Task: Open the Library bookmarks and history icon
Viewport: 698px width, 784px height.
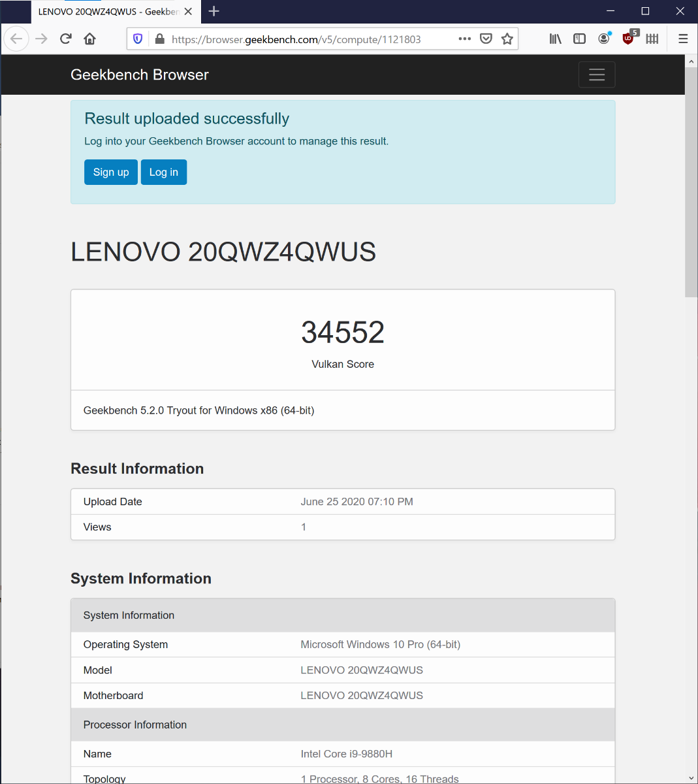Action: 555,39
